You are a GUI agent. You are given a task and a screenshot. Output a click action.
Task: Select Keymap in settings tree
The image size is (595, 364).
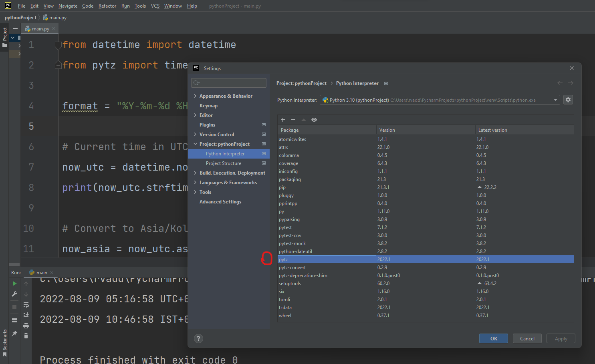point(208,106)
